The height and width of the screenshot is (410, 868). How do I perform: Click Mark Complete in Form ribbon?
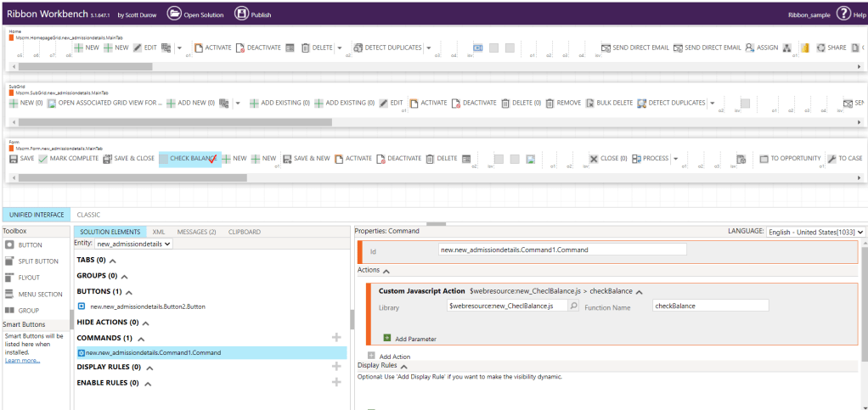click(69, 159)
